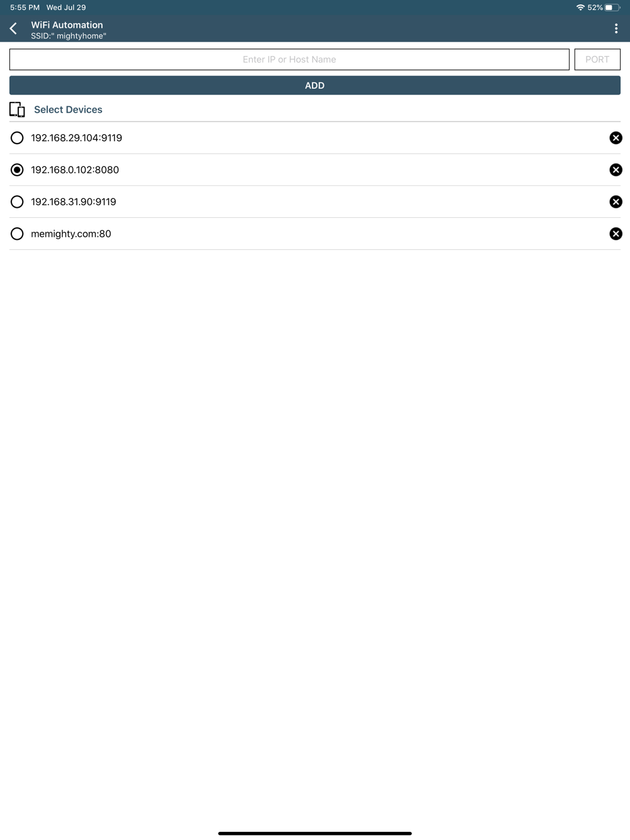The width and height of the screenshot is (630, 840).
Task: Choose radio button for 192.168.31.90:9119
Action: coord(17,201)
